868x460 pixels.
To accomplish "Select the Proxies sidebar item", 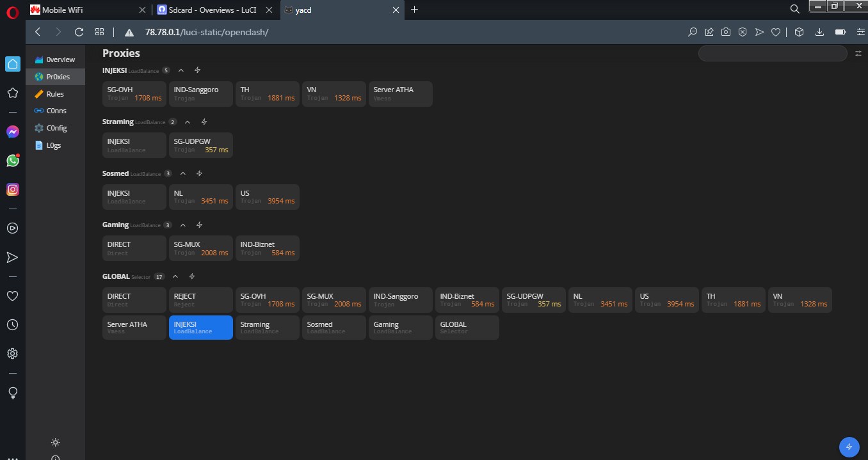I will (55, 77).
